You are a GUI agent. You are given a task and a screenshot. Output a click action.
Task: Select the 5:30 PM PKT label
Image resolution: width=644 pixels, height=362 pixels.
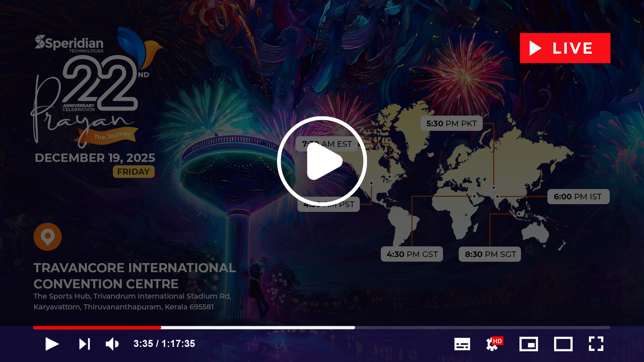[451, 124]
